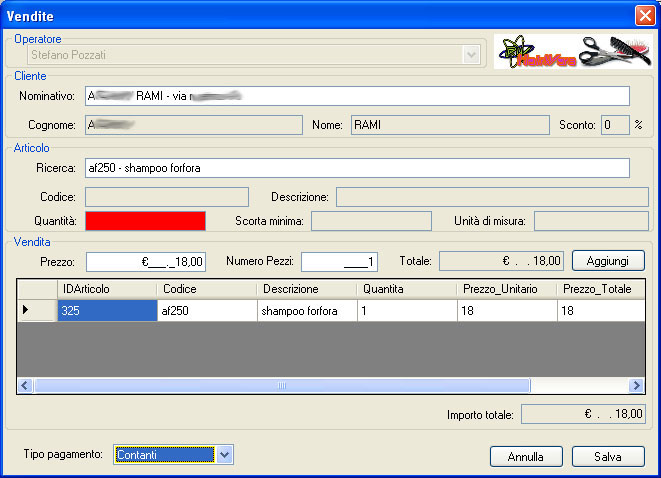Expand the Tipo pagamento dropdown arrow
The height and width of the screenshot is (478, 661).
(225, 455)
